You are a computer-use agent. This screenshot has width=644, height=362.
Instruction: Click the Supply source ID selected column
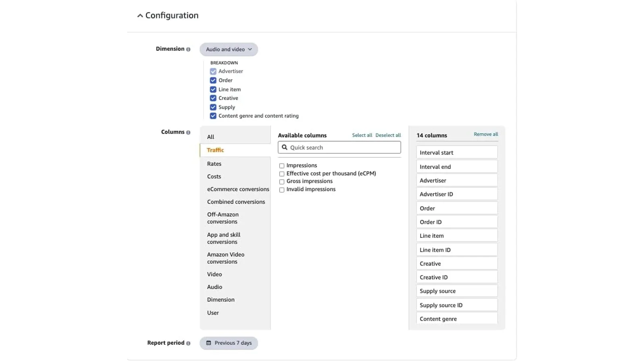click(457, 305)
